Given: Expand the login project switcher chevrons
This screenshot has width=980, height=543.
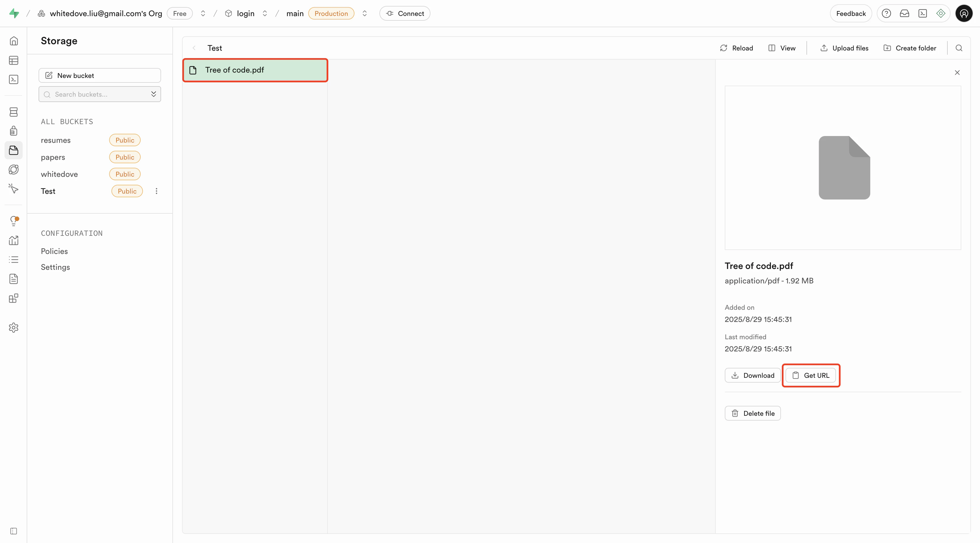Looking at the screenshot, I should pyautogui.click(x=265, y=14).
